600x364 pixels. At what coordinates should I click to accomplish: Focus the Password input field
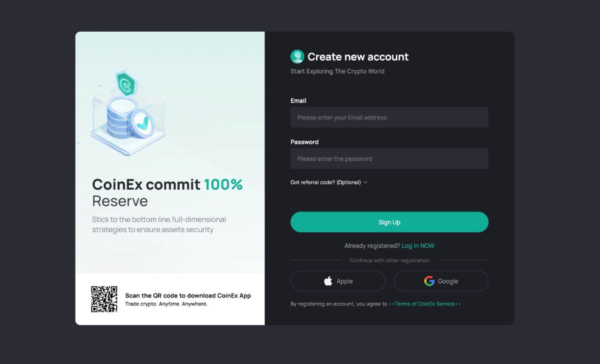point(389,158)
